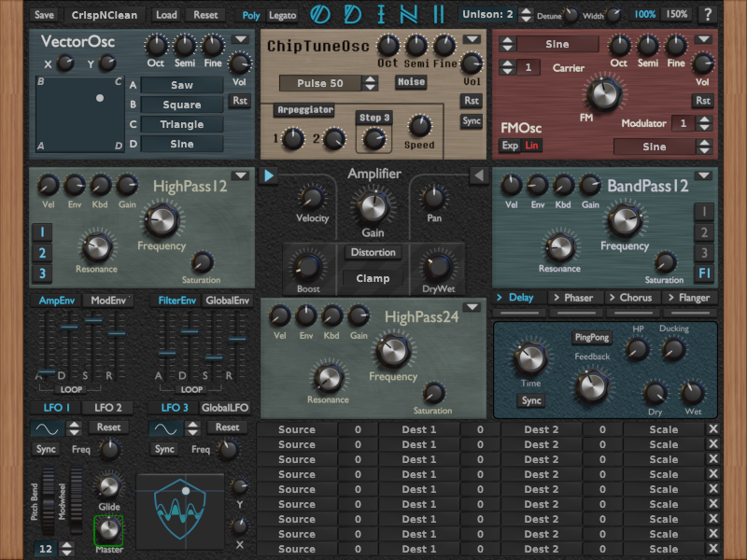747x560 pixels.
Task: Open HighPass12 filter type dropdown
Action: (241, 175)
